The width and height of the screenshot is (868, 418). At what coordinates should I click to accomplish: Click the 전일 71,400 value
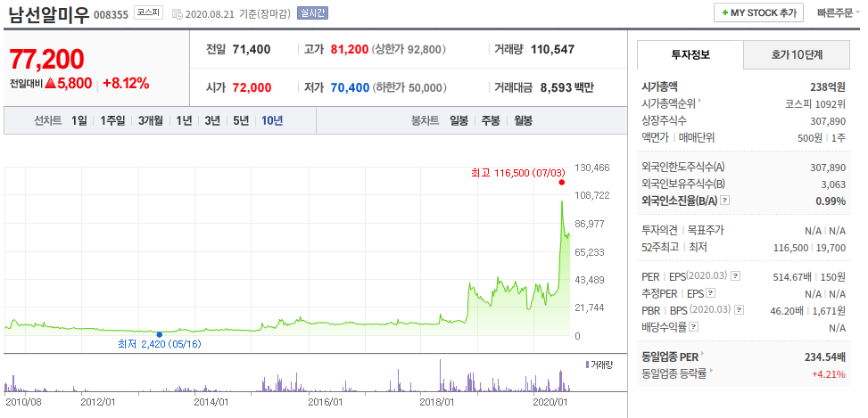coord(252,50)
